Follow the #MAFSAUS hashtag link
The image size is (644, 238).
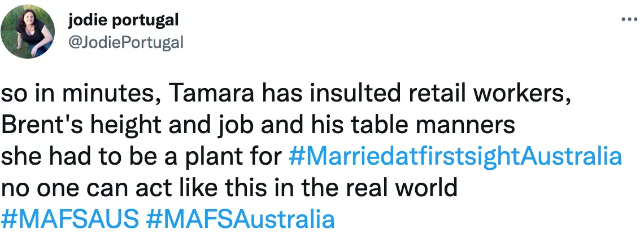click(70, 219)
